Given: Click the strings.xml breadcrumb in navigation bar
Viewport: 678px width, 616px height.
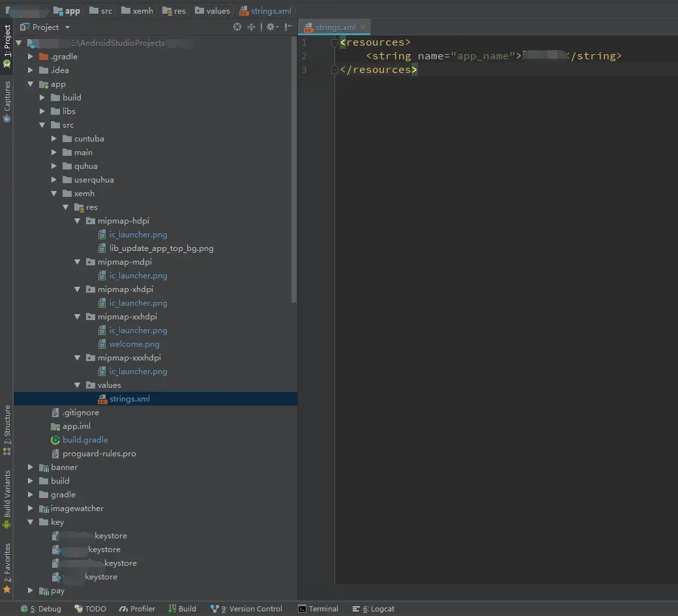Looking at the screenshot, I should [265, 11].
